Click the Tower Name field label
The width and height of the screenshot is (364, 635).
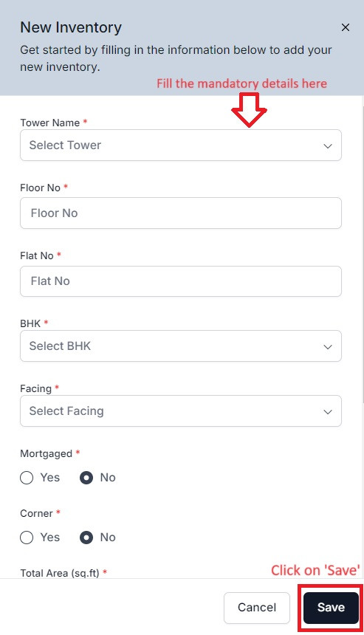[50, 123]
